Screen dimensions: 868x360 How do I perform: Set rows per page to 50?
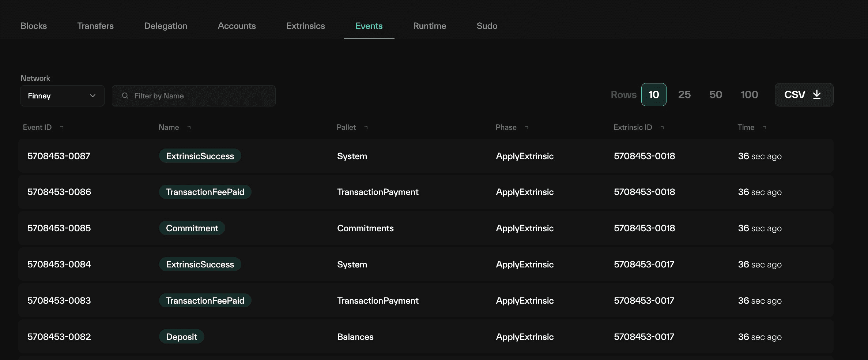(716, 95)
